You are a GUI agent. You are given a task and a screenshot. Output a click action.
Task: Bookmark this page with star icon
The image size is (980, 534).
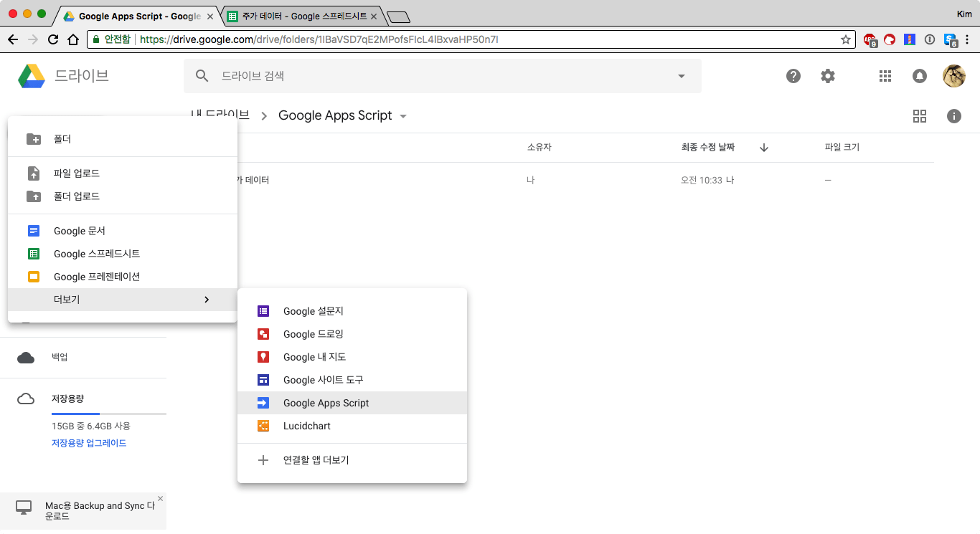click(x=846, y=39)
